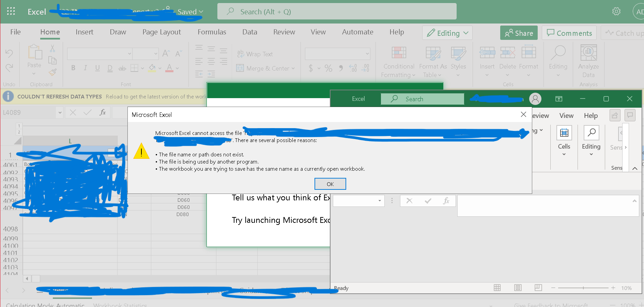644x307 pixels.
Task: Switch to Page Break Preview in desktop Excel
Action: (x=538, y=288)
